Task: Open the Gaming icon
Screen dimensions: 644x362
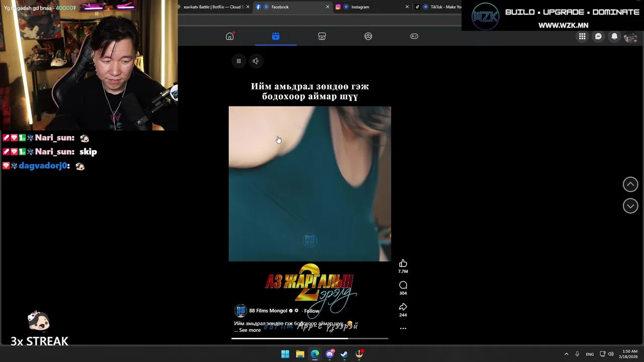Action: [x=414, y=36]
